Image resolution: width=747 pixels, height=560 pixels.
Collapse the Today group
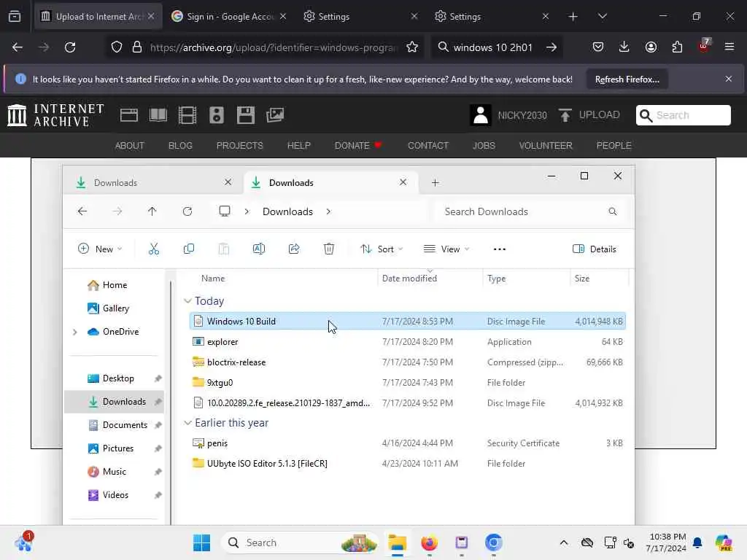click(187, 301)
